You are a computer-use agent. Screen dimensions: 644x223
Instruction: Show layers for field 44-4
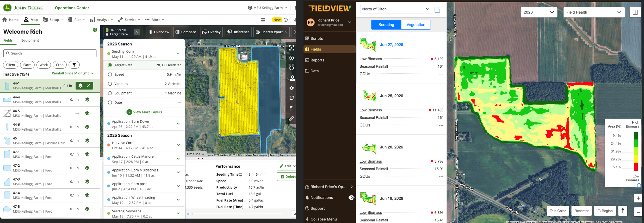coord(87,100)
